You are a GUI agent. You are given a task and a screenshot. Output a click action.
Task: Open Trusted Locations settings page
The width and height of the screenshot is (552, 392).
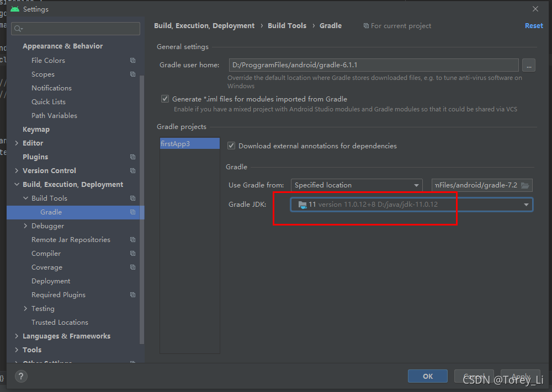tap(60, 323)
